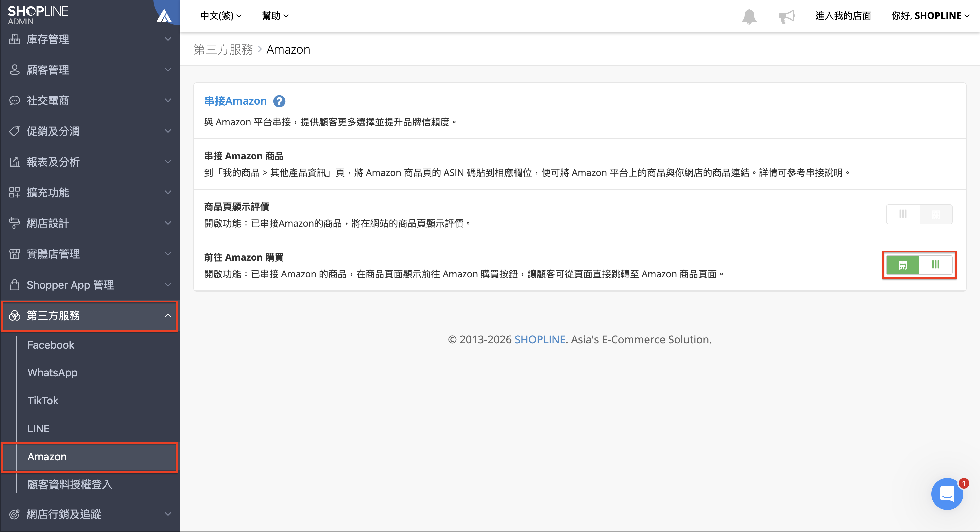Click the 庫存管理 inventory icon
Viewport: 980px width, 532px height.
[x=14, y=39]
